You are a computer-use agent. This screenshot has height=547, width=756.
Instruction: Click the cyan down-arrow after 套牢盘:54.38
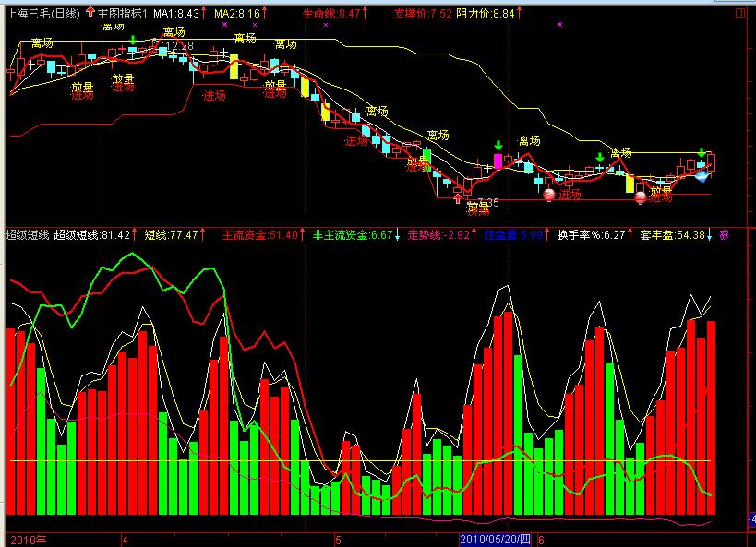tap(709, 234)
